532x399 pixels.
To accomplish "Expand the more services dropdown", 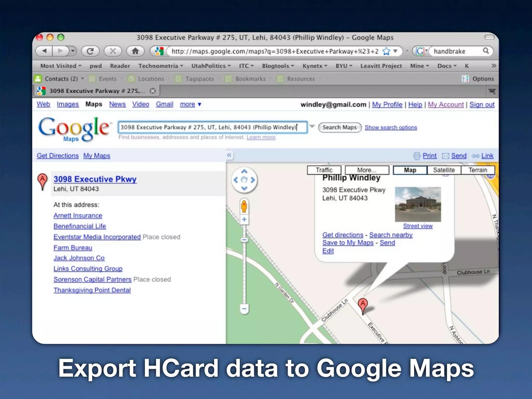I will (x=190, y=104).
